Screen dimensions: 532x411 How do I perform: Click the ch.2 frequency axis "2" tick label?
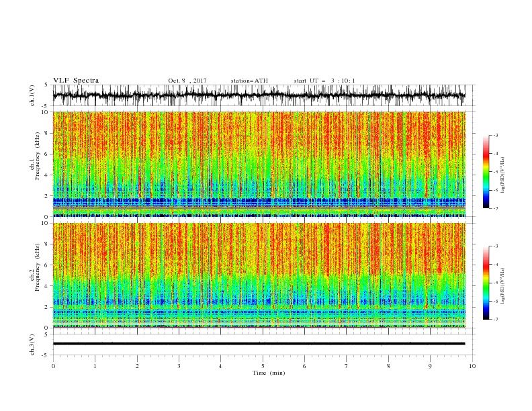(48, 307)
